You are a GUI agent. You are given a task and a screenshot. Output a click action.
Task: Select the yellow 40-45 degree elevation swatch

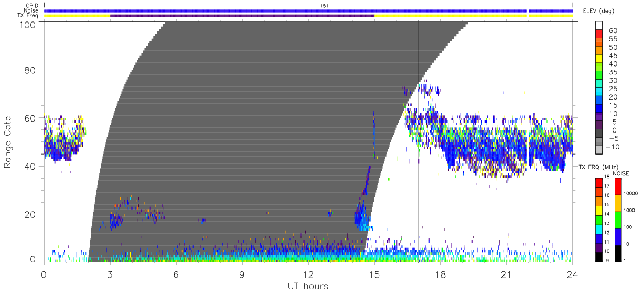point(599,59)
